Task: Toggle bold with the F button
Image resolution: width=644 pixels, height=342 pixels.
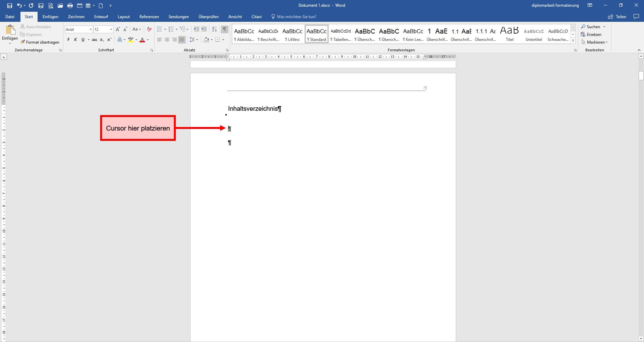Action: [x=68, y=40]
